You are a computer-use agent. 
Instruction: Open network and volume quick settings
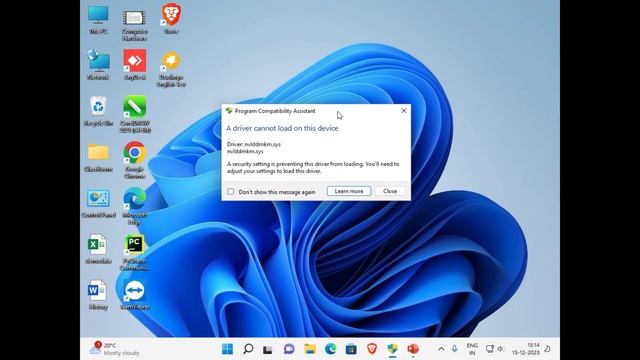(495, 349)
